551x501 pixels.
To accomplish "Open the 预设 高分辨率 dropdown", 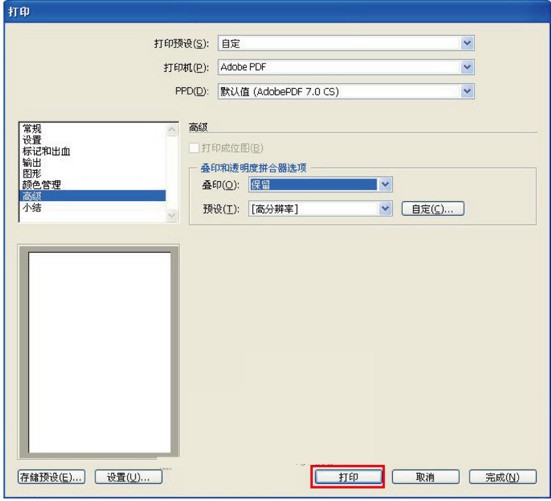I will coord(385,209).
